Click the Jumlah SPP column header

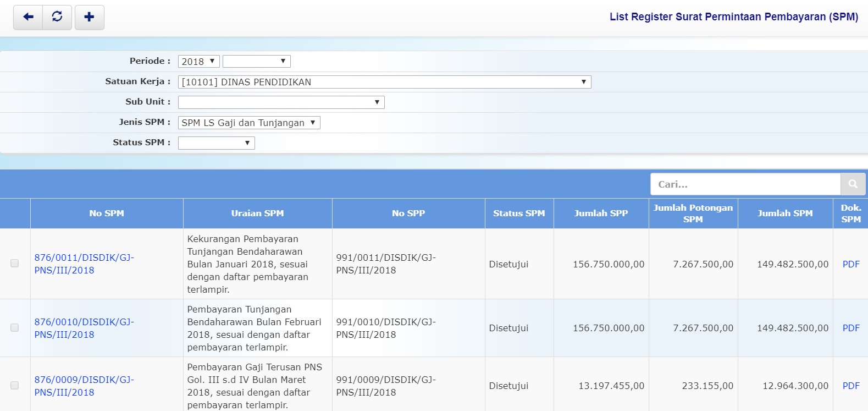point(601,213)
